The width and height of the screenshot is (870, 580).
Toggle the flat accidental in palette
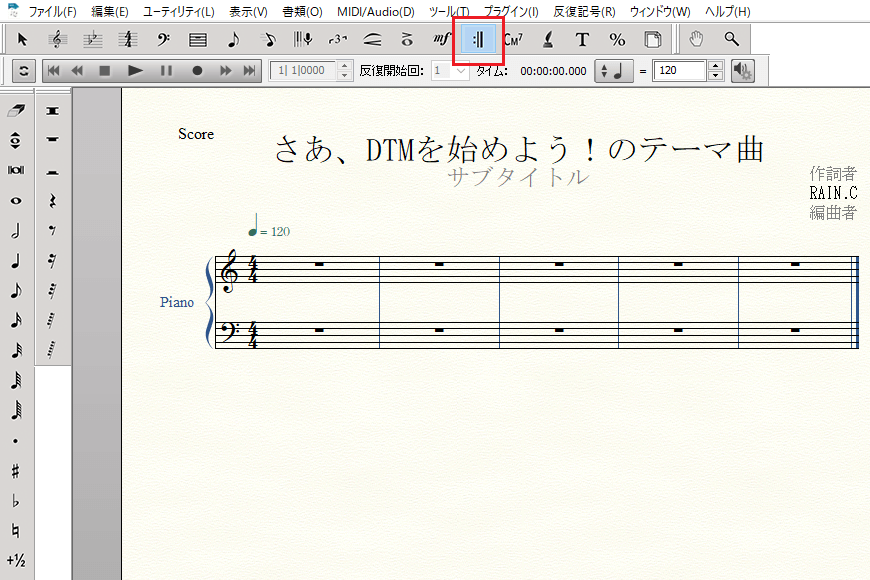click(16, 500)
